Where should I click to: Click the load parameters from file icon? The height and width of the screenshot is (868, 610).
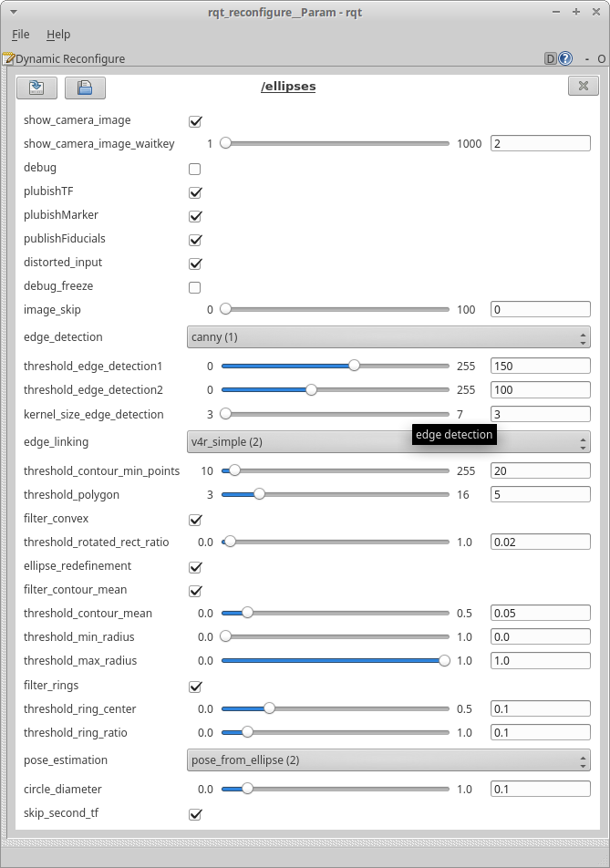pos(36,88)
